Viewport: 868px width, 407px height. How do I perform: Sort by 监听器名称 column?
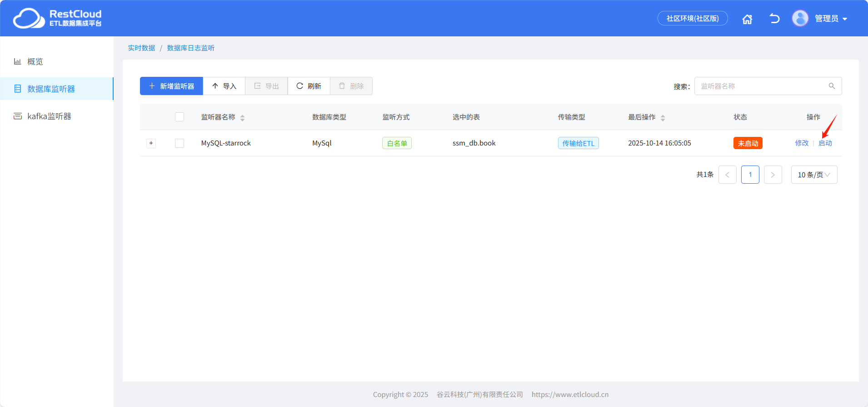[242, 118]
